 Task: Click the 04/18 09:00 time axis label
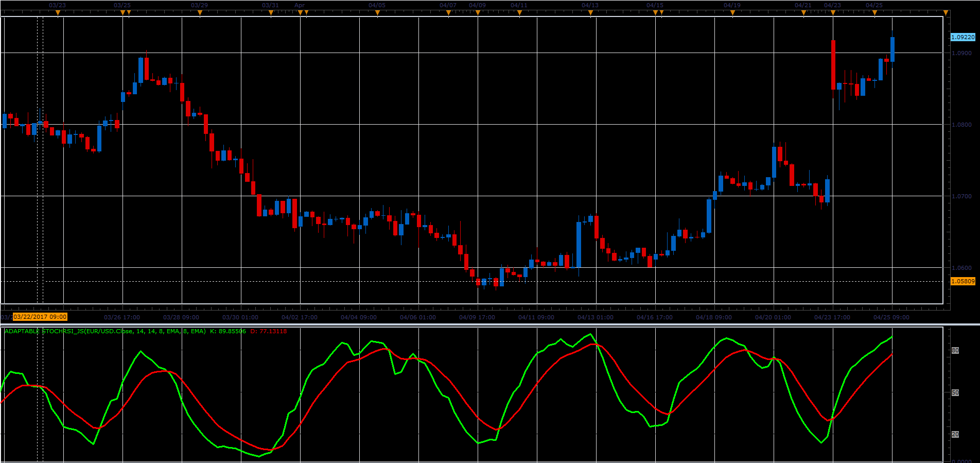click(x=714, y=317)
